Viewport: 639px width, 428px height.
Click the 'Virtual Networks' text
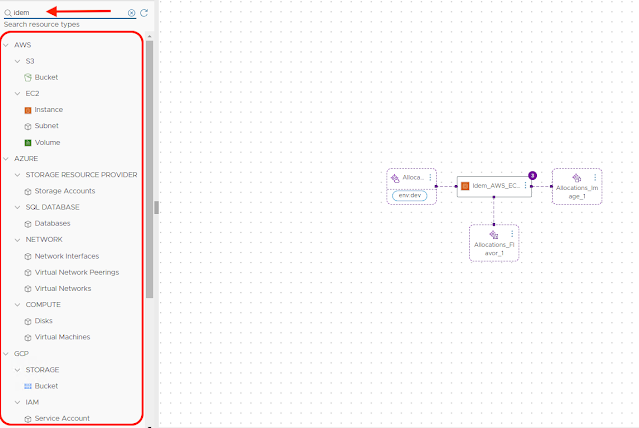[63, 288]
